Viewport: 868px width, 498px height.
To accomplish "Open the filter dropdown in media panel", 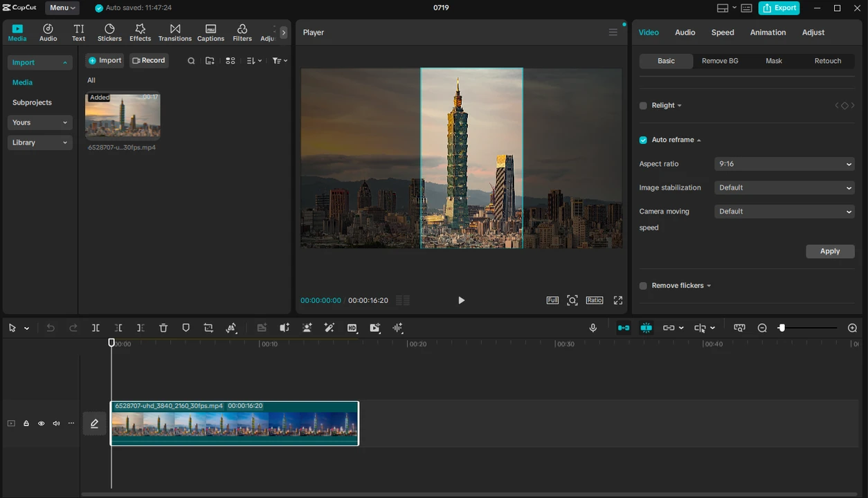I will (280, 61).
